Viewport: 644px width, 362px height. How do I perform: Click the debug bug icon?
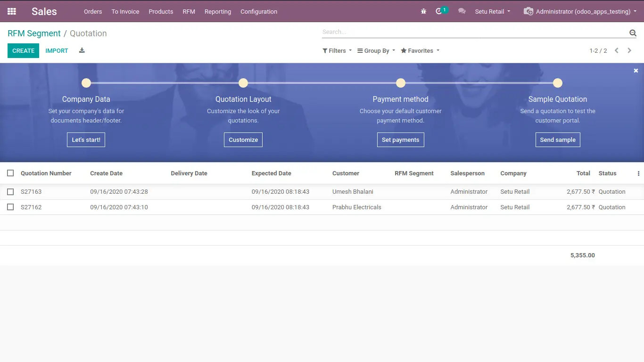tap(423, 11)
